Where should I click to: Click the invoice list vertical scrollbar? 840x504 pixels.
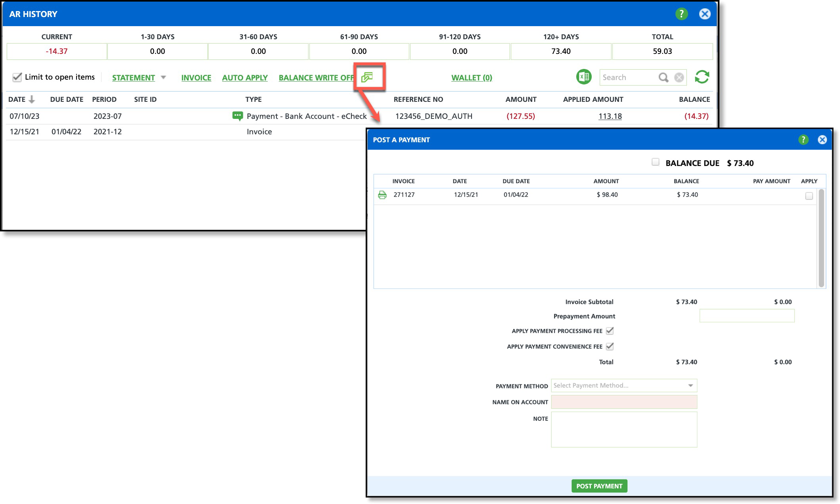[821, 238]
